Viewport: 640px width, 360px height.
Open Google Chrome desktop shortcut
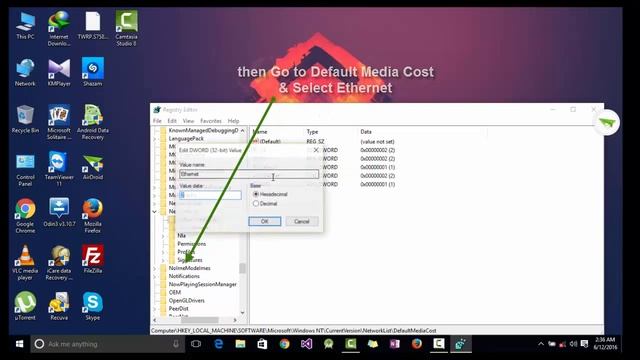pyautogui.click(x=25, y=216)
